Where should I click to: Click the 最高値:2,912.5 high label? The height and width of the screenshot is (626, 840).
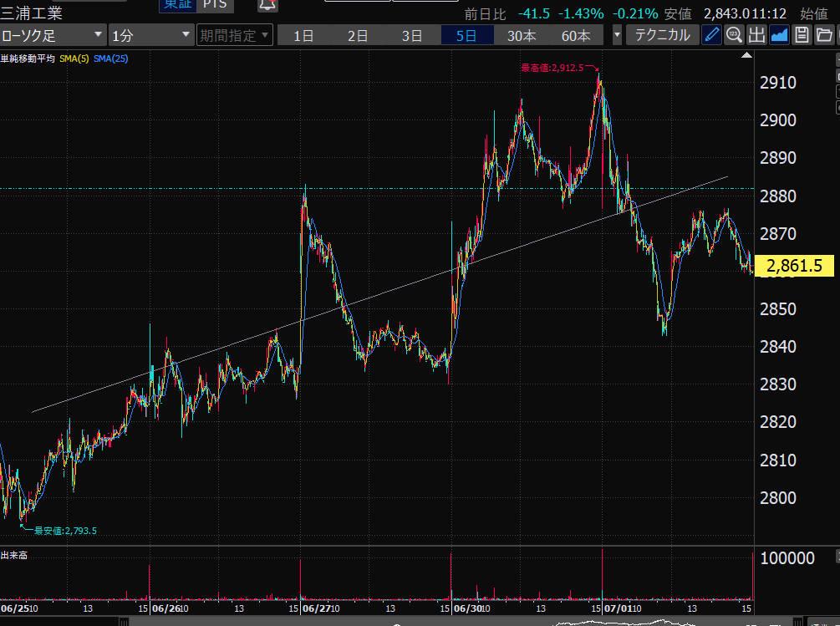(x=552, y=68)
